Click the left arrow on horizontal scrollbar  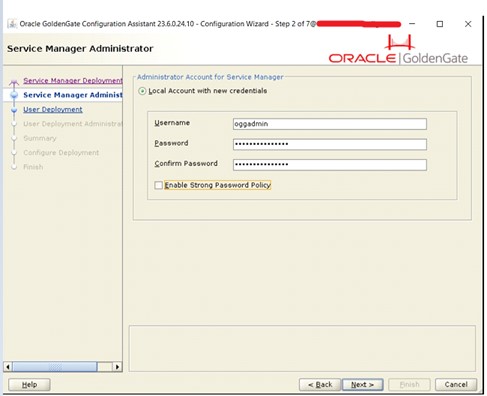(8, 367)
